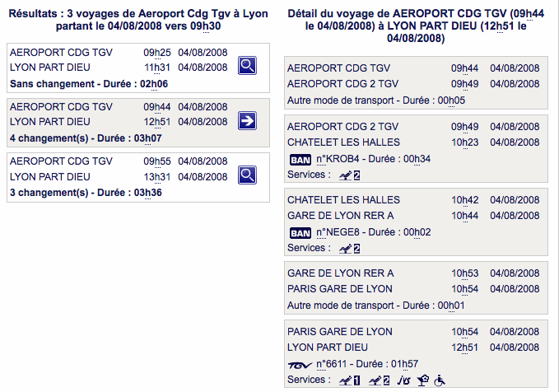The width and height of the screenshot is (559, 392).
Task: Click the bar service icon with parasol
Action: (x=423, y=381)
